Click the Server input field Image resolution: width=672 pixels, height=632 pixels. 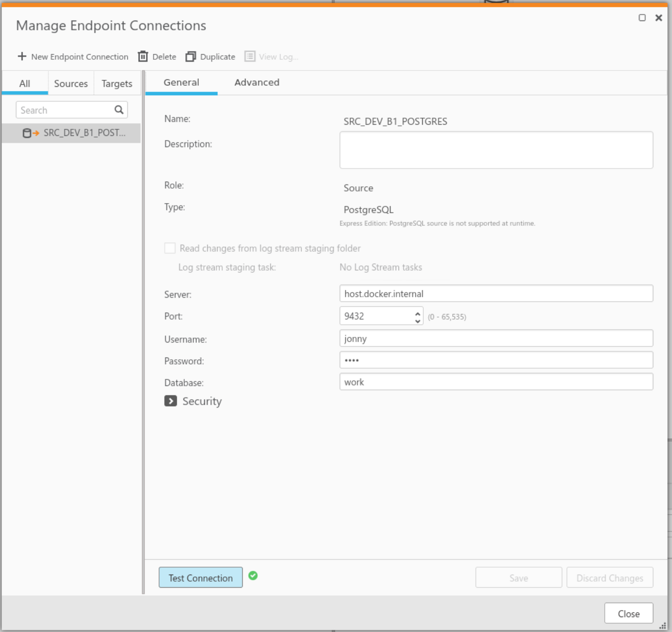click(x=496, y=294)
